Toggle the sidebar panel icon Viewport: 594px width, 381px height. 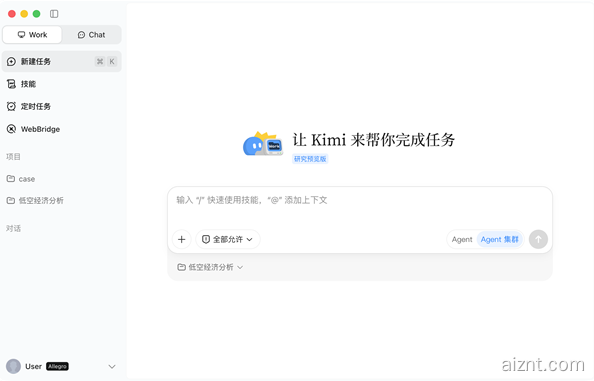point(54,14)
